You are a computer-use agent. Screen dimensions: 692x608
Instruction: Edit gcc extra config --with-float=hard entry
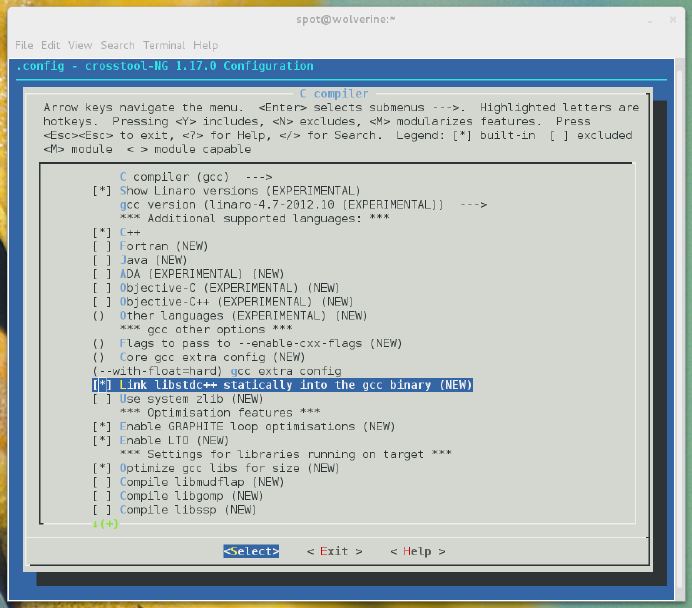[x=217, y=371]
